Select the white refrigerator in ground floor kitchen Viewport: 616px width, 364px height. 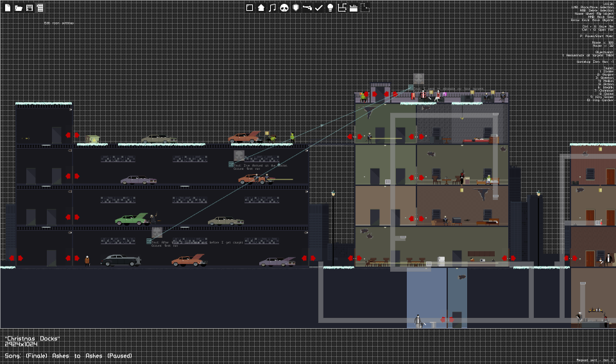click(x=441, y=261)
